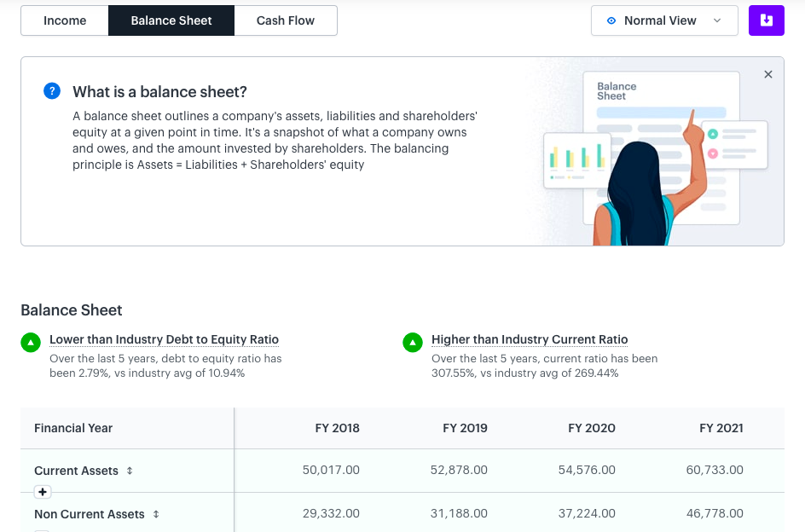
Task: Click the eye icon in Normal View
Action: pos(611,20)
